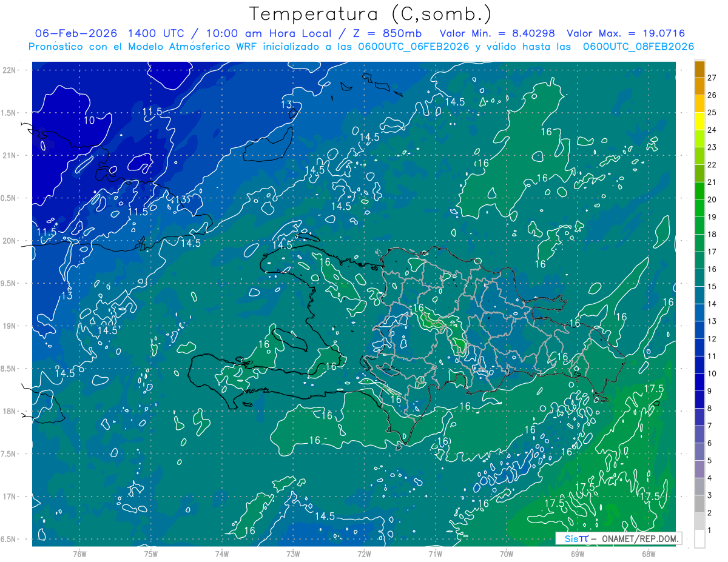This screenshot has width=728, height=562.
Task: Click the color scale label "23"
Action: click(x=712, y=147)
